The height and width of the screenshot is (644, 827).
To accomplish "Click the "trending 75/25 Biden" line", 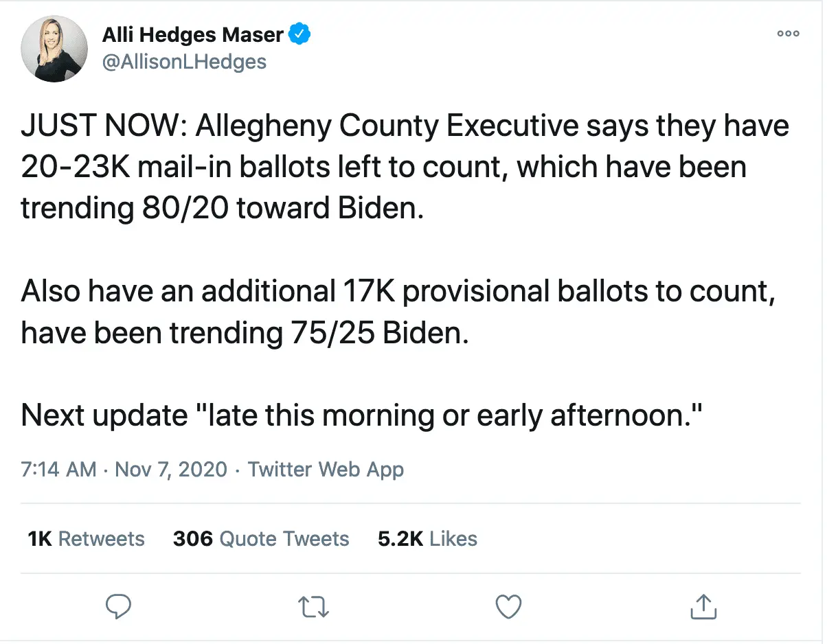I will (x=245, y=333).
